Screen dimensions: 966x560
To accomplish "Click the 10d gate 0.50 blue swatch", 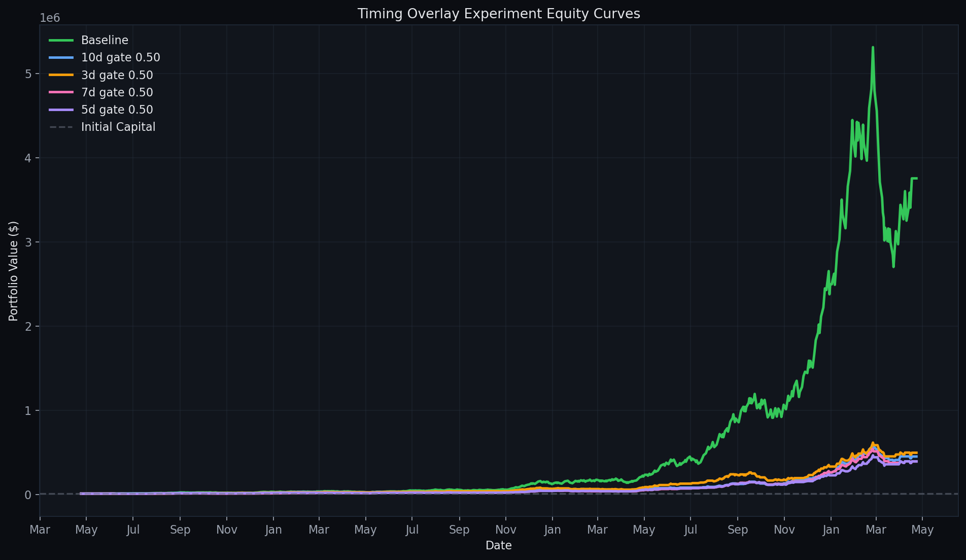I will (61, 57).
